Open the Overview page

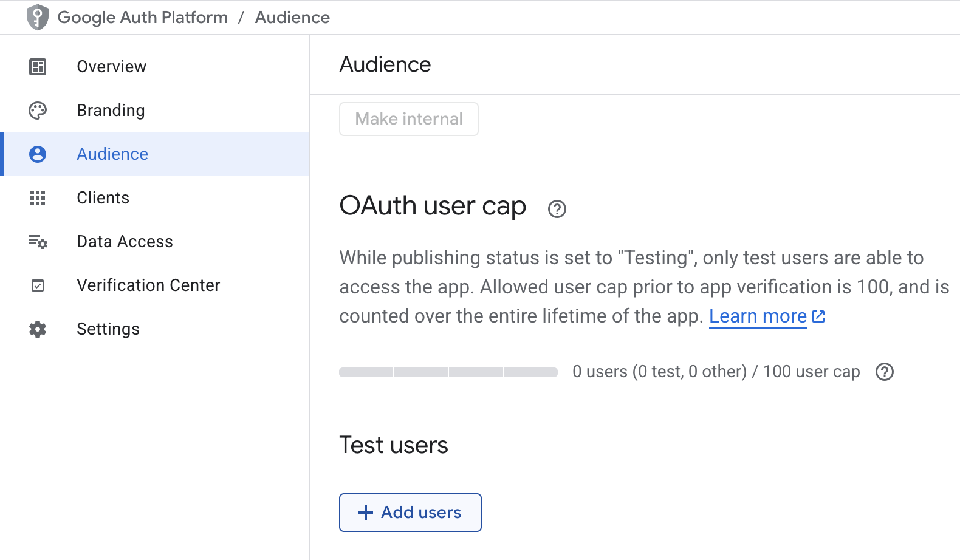point(156,67)
